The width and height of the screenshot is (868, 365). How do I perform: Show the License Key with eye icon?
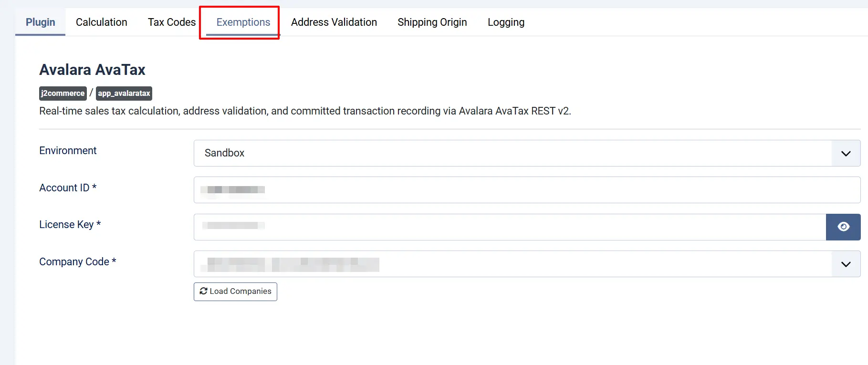tap(843, 227)
